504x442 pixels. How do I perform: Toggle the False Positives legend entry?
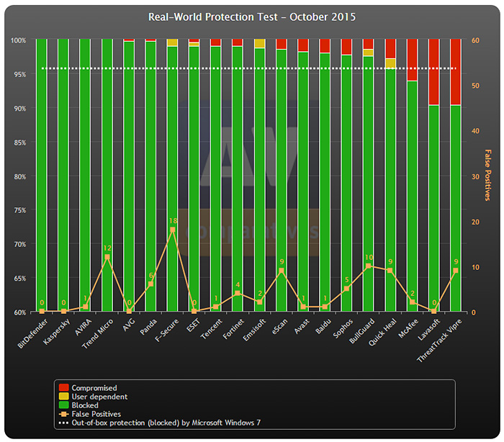96,414
